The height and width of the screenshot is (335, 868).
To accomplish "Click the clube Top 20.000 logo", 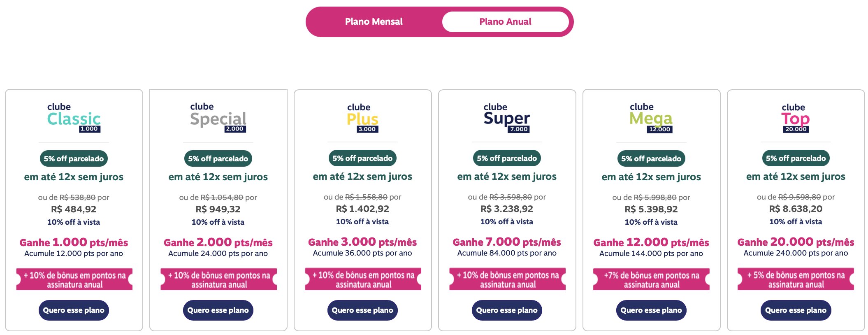I will [796, 118].
